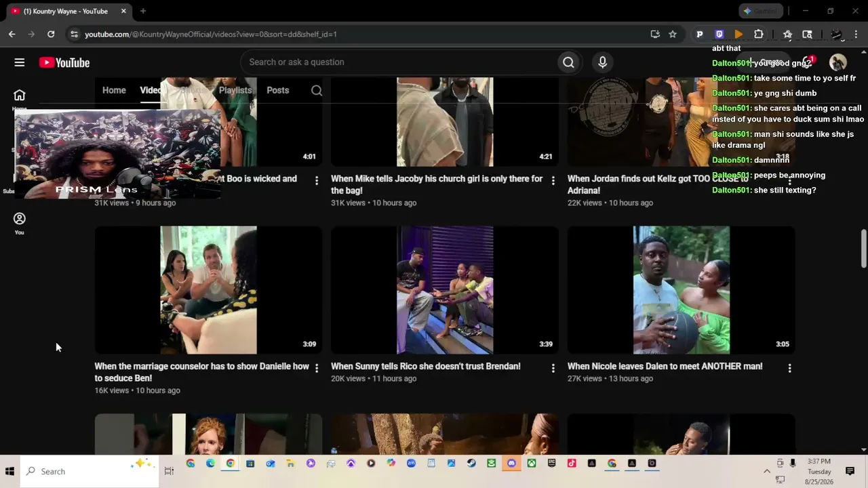
Task: Open the Extensions puzzle menu
Action: coord(759,34)
